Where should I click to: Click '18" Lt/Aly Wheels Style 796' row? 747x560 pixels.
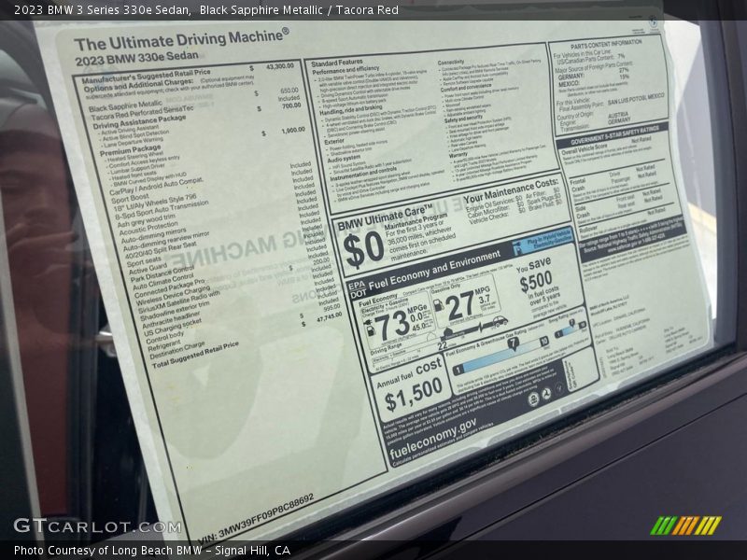pos(155,203)
